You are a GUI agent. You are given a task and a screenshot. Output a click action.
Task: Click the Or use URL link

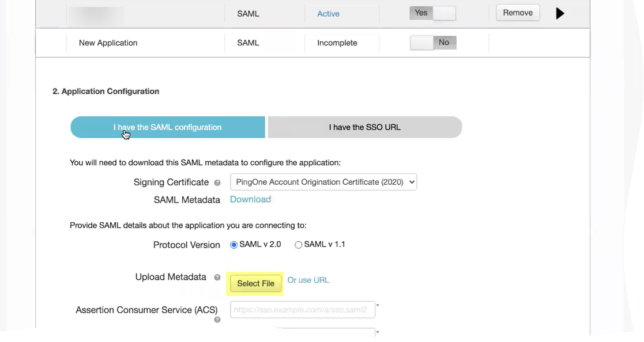(308, 280)
